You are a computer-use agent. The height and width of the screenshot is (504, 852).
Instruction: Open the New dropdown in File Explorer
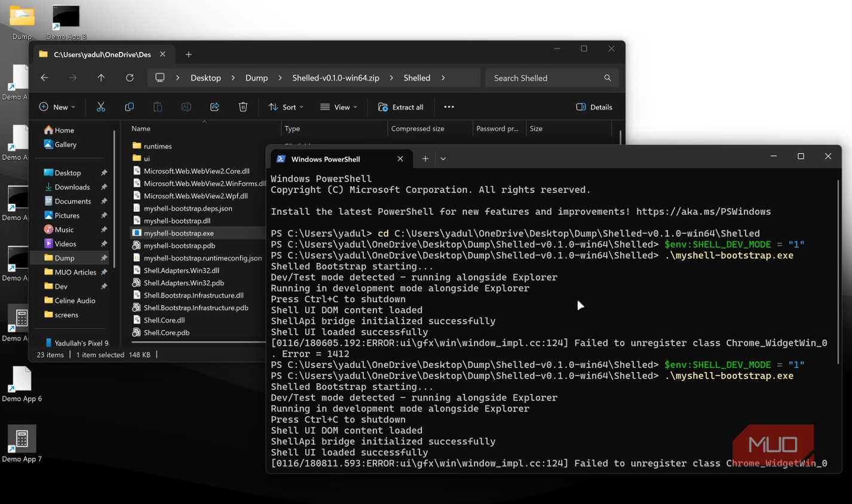(57, 107)
